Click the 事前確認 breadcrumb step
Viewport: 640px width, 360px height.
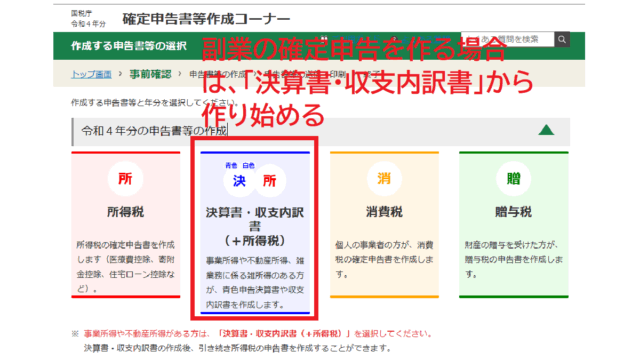coord(151,74)
